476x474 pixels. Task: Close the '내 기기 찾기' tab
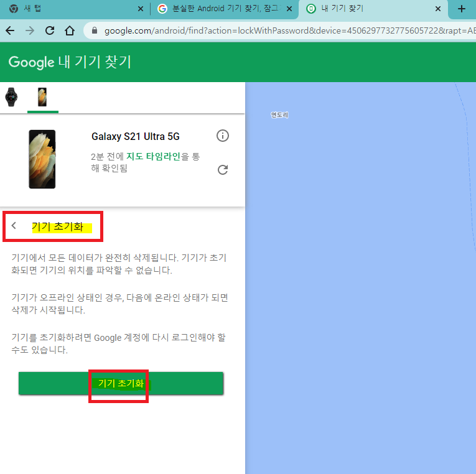coord(438,9)
